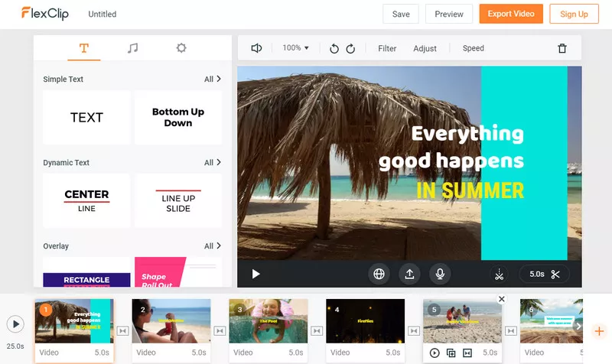
Task: Add CENTER LINE dynamic text
Action: click(x=86, y=200)
